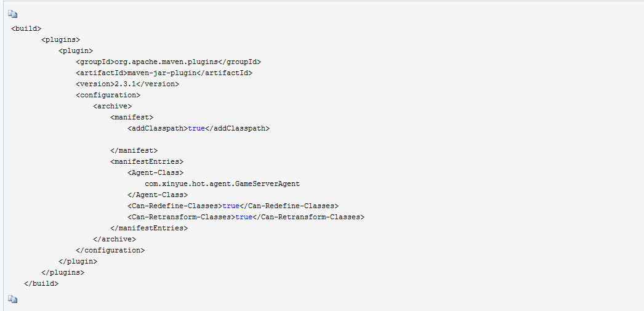Click the org.apache.maven.plugins groupId line
Screen dimensions: 644x311
169,62
